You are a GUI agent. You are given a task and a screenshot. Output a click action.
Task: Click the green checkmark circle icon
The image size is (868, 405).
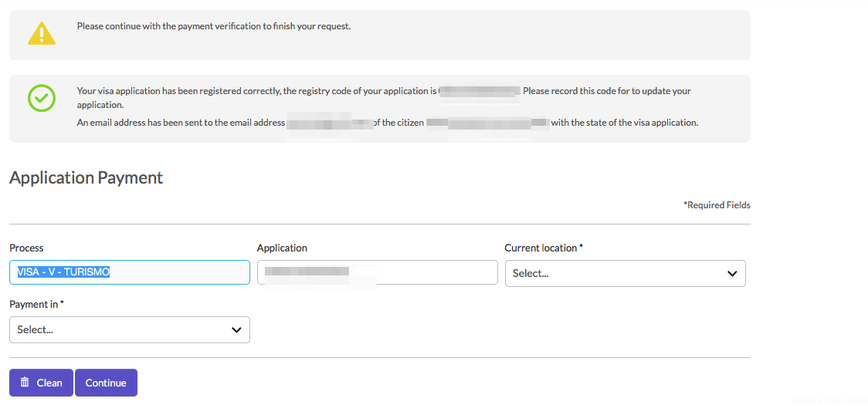tap(41, 98)
